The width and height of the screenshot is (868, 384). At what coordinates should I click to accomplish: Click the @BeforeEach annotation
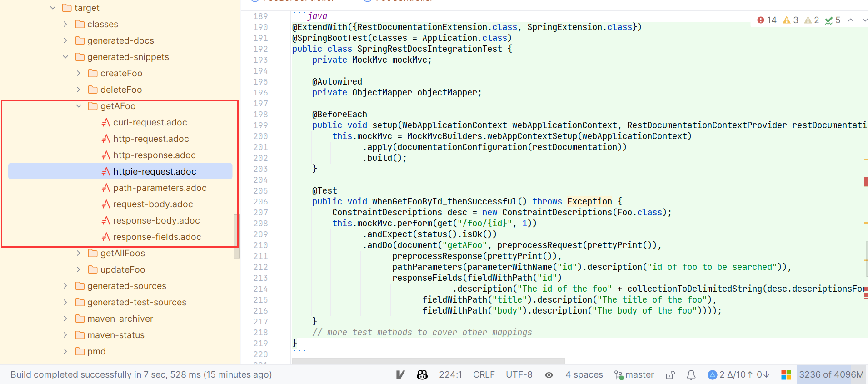tap(339, 114)
